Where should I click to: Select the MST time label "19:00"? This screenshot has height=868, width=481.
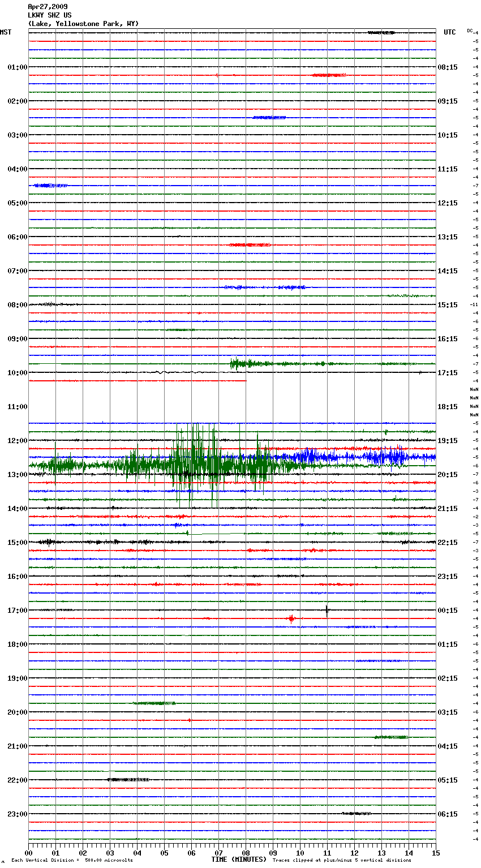point(18,678)
